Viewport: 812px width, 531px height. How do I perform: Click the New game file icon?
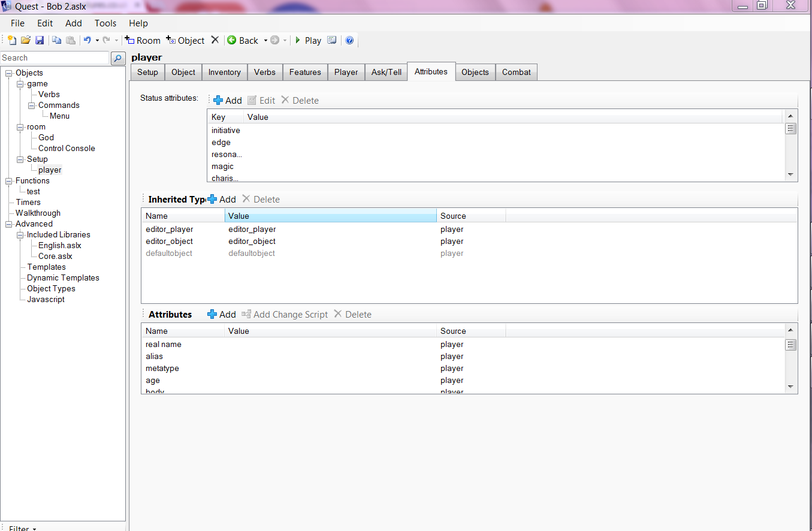[12, 40]
